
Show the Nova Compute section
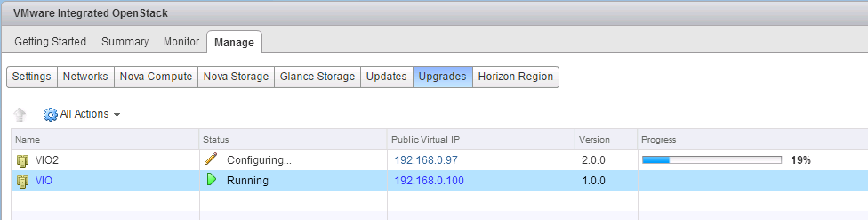(156, 77)
